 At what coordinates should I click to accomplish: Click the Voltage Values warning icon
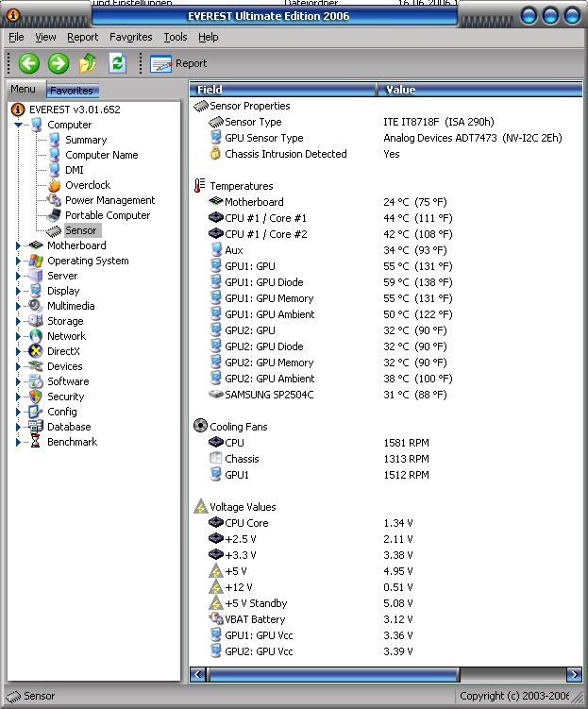pyautogui.click(x=200, y=506)
